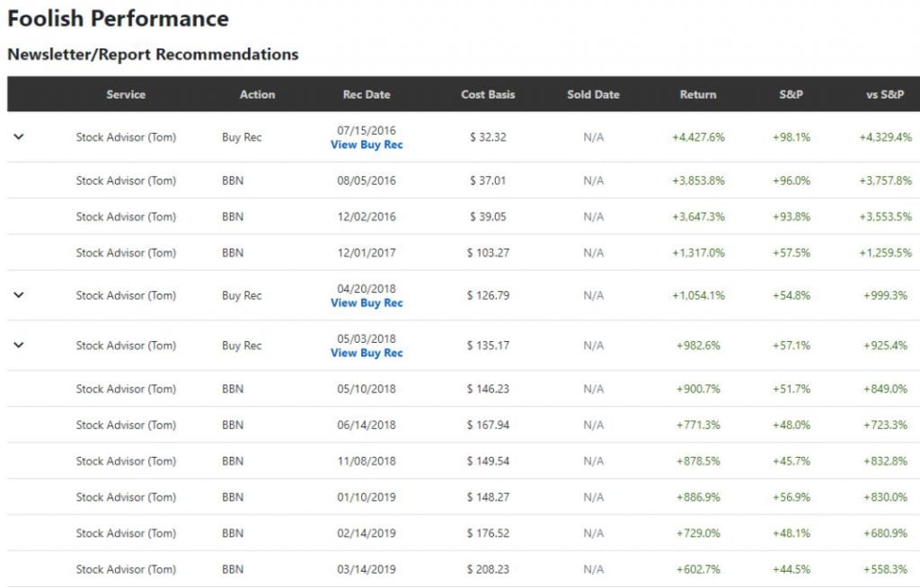Viewport: 920px width, 588px height.
Task: Click the 02/14/2019 rec date cell
Action: 367,533
